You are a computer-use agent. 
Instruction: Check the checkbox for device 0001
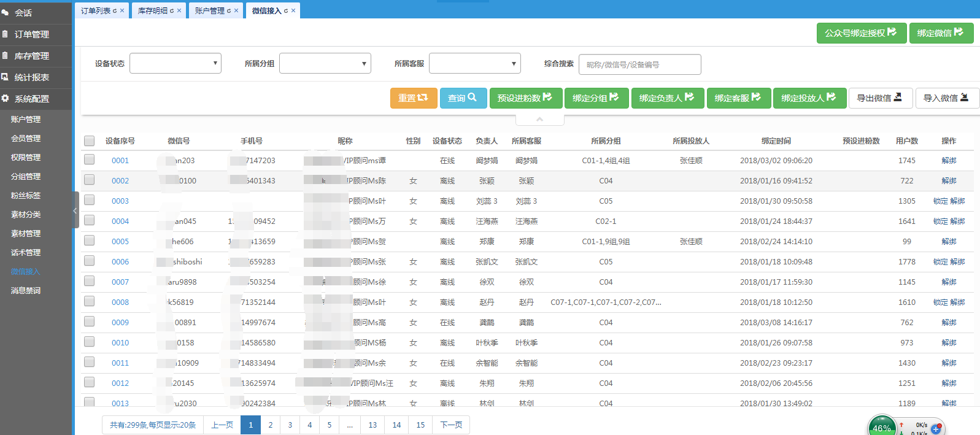click(x=90, y=160)
